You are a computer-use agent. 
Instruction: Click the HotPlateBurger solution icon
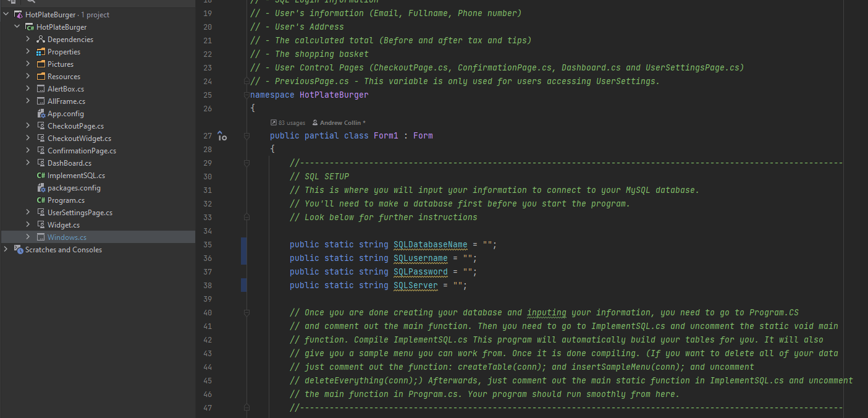click(x=18, y=15)
